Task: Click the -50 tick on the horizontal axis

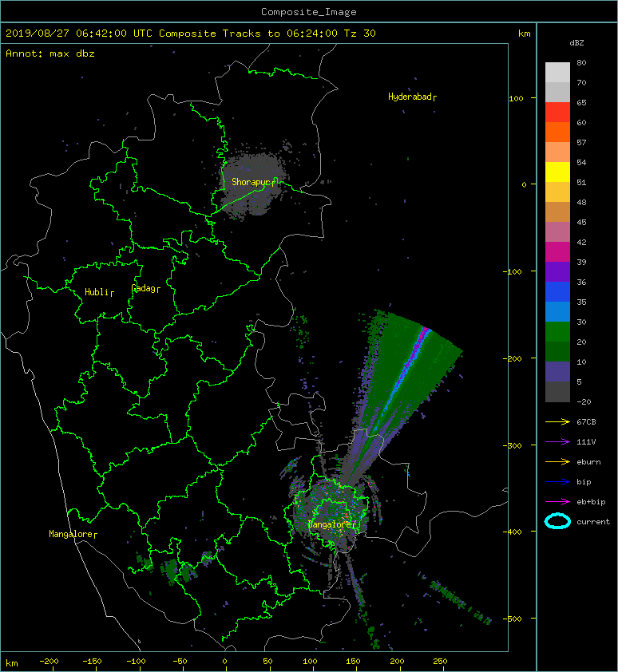Action: (180, 662)
